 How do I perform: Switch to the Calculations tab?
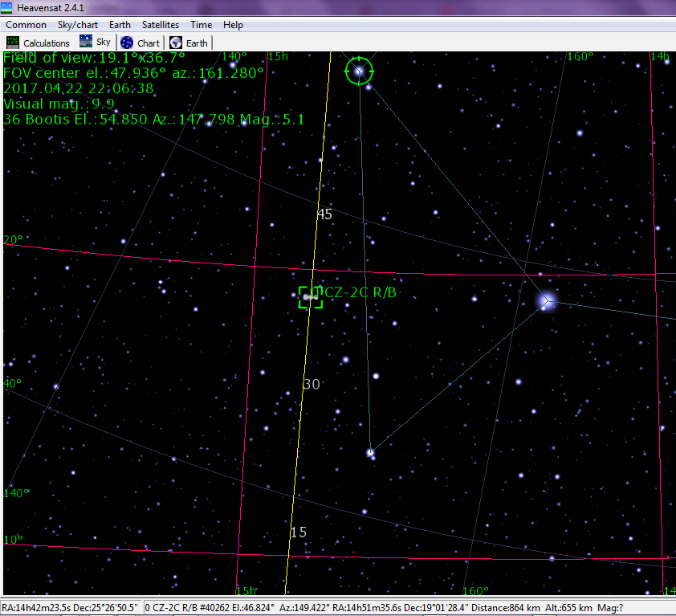[x=38, y=43]
